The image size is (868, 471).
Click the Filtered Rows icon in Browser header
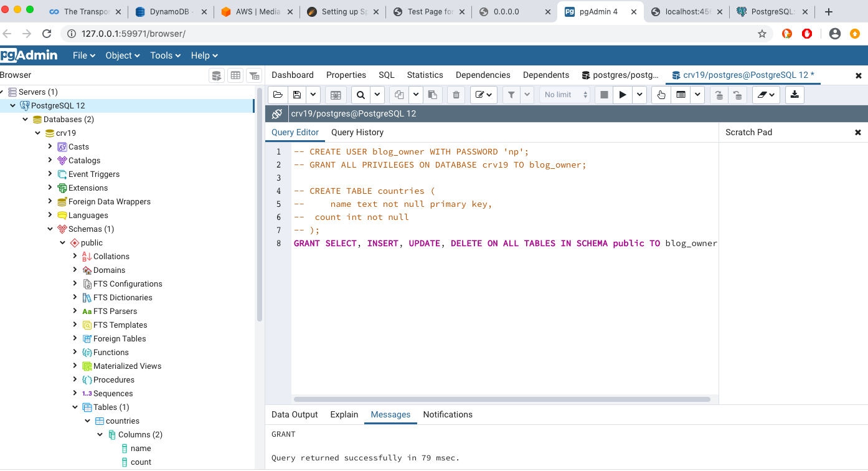(254, 75)
